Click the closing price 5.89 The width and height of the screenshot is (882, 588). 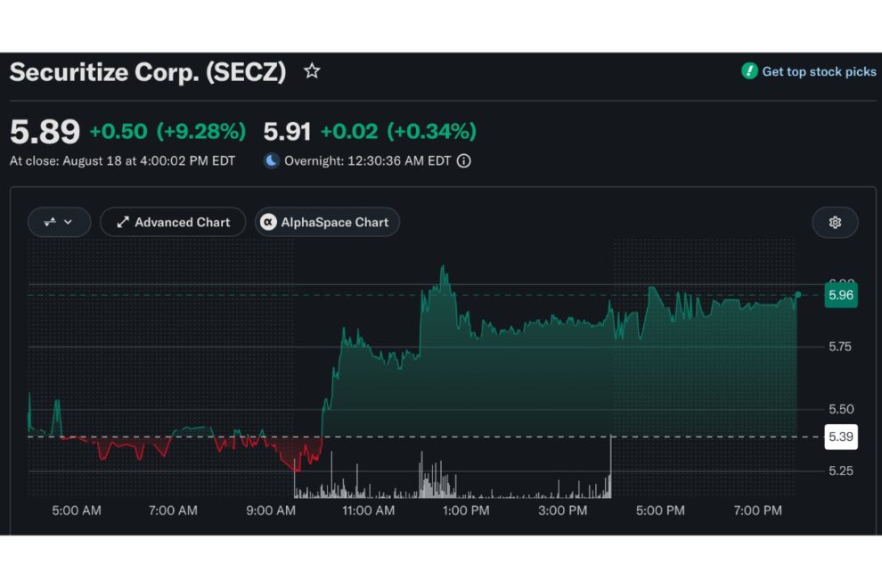click(x=45, y=132)
